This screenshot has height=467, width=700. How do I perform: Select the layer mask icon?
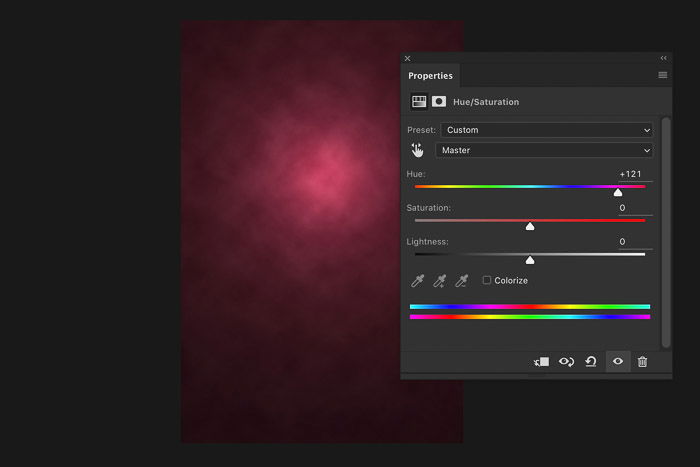click(x=439, y=102)
